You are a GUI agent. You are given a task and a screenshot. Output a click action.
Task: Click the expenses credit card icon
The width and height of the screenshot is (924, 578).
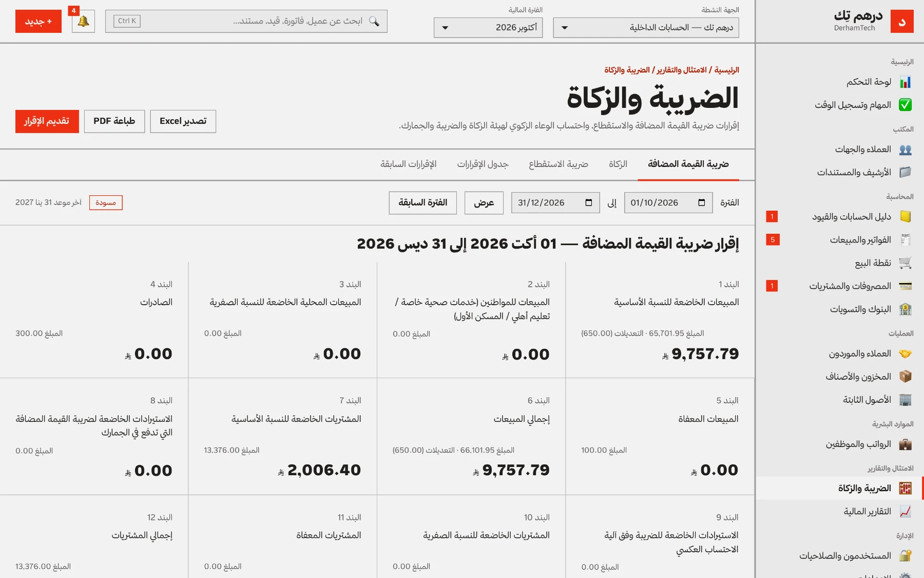(x=905, y=286)
